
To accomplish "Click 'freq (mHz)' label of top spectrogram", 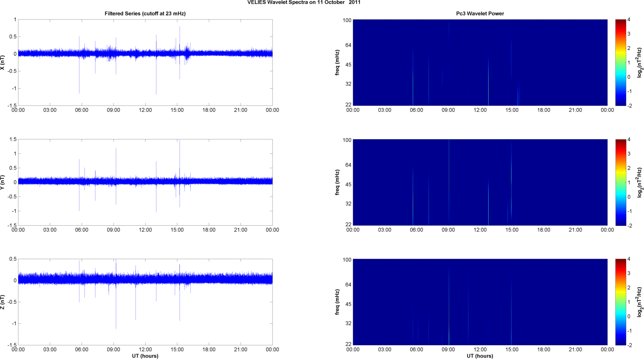I will pos(338,62).
